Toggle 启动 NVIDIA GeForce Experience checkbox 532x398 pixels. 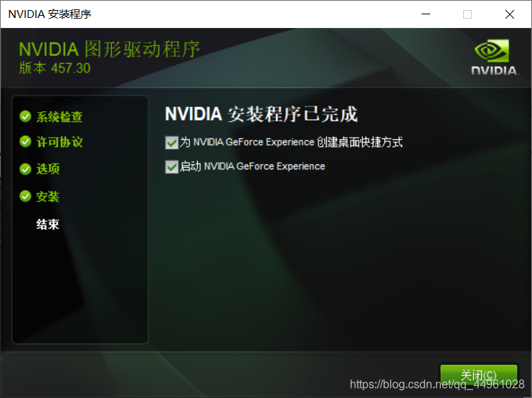click(x=171, y=166)
